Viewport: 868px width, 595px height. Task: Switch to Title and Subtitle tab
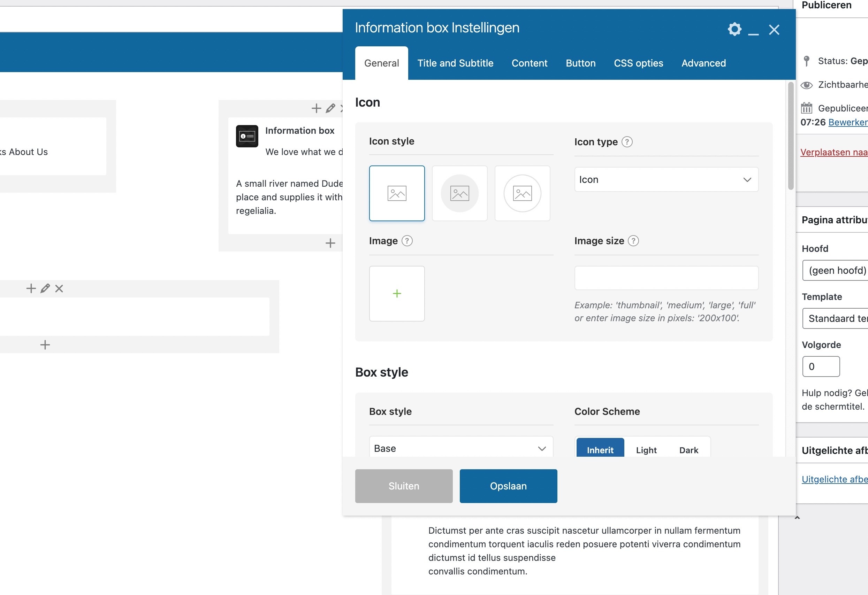[455, 63]
